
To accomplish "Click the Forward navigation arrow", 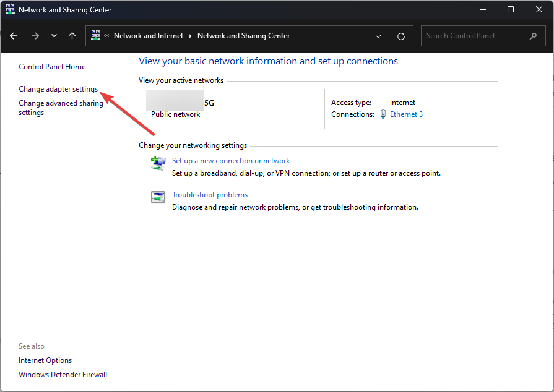I will pyautogui.click(x=35, y=36).
